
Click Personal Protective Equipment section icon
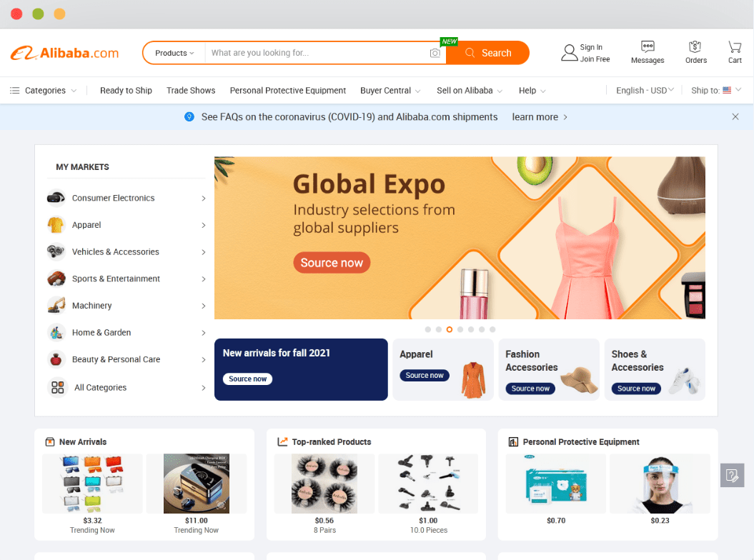click(x=513, y=441)
